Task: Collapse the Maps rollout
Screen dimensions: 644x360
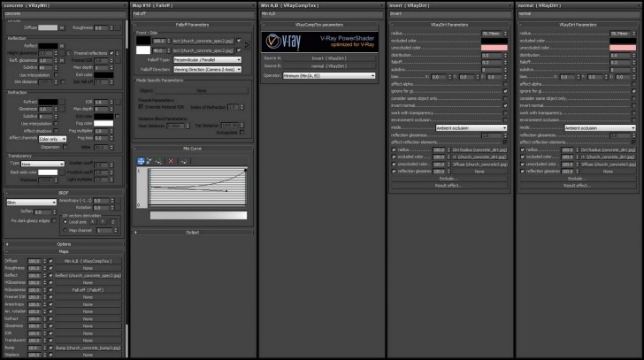Action: pyautogui.click(x=64, y=251)
